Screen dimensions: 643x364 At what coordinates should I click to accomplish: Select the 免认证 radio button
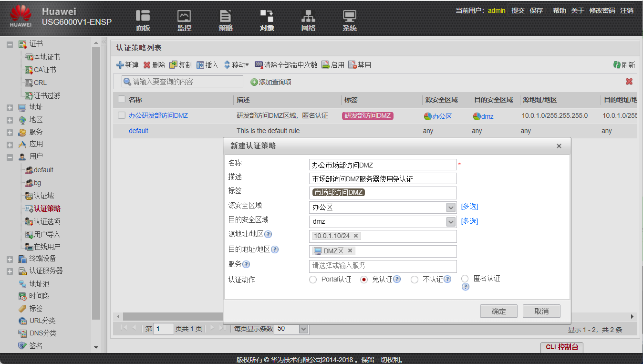[x=364, y=280]
